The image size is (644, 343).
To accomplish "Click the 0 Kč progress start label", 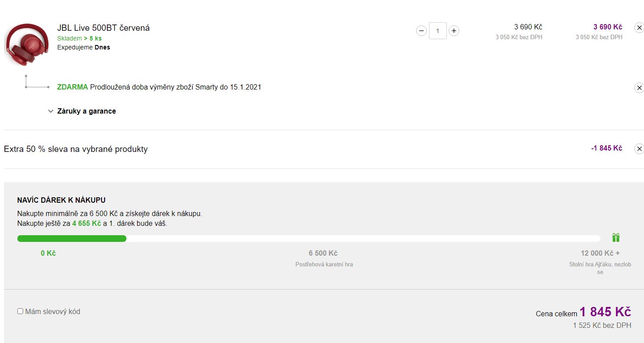I will pos(48,253).
